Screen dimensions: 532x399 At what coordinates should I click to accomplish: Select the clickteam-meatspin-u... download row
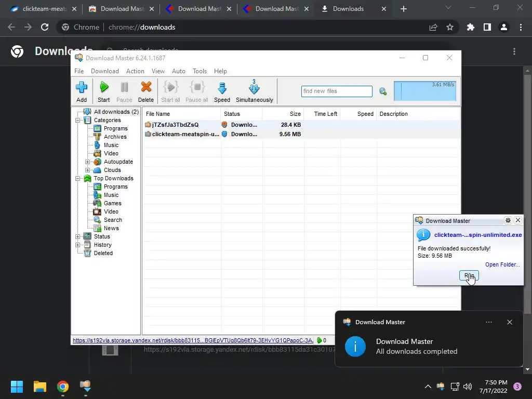301,134
